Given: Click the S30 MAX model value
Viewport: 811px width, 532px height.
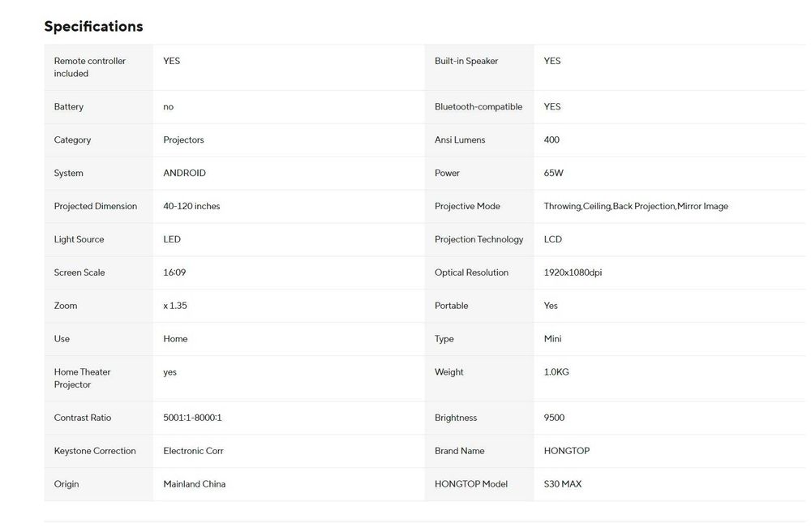Looking at the screenshot, I should pyautogui.click(x=562, y=485).
